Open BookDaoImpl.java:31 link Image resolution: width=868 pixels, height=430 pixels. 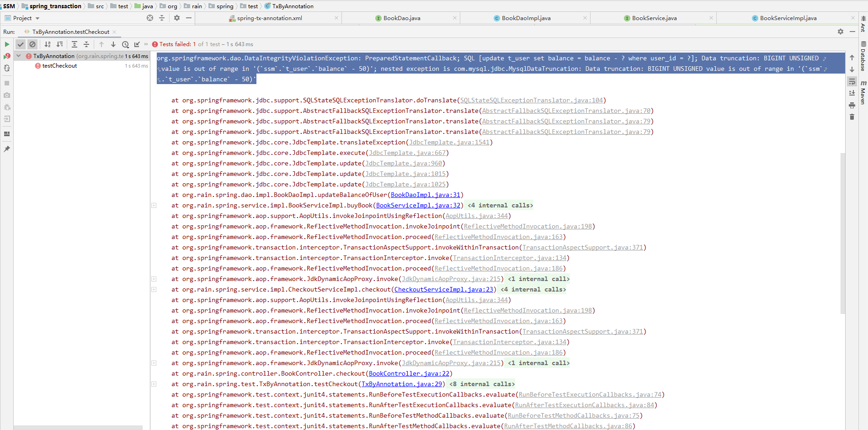(426, 195)
